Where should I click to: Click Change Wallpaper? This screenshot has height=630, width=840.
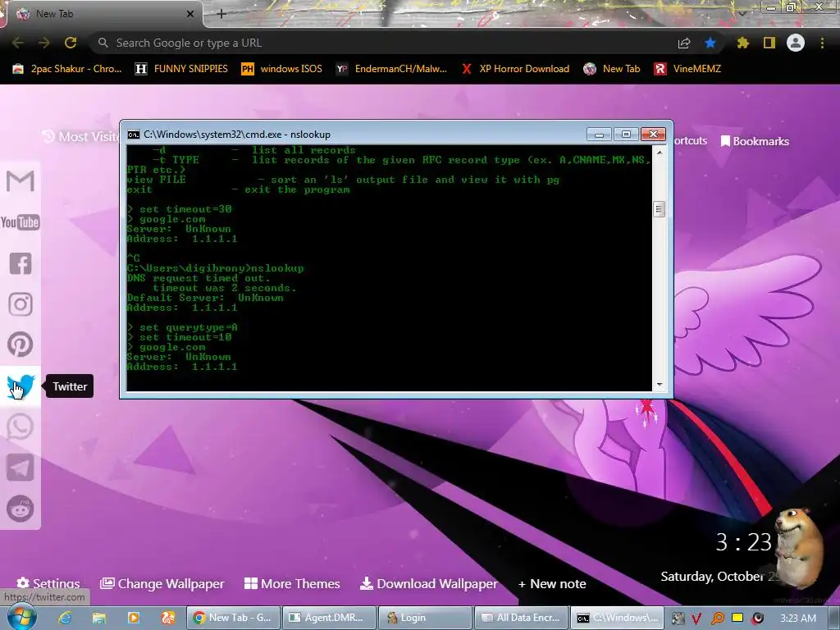tap(162, 583)
